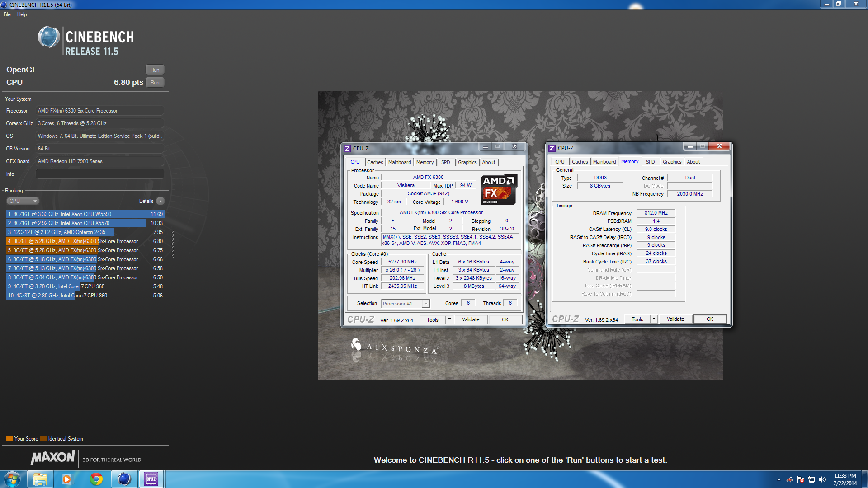Click the AIXSPONZA logo in render view
The image size is (868, 488).
(x=395, y=347)
